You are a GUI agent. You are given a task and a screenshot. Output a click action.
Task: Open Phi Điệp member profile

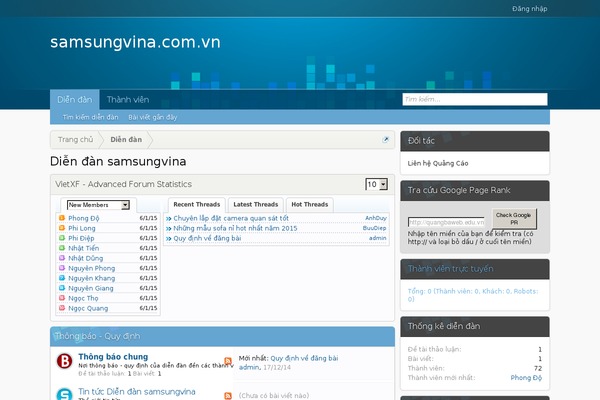coord(81,238)
